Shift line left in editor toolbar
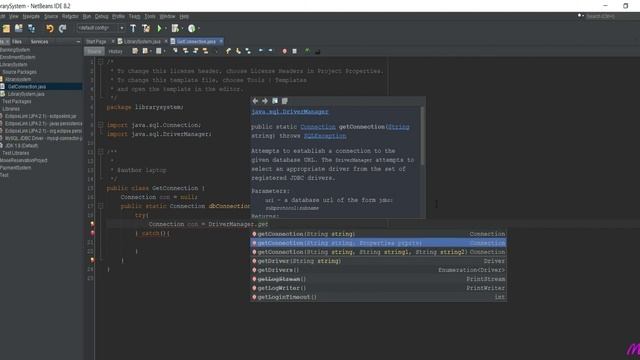Screen dimensions: 640x360 tap(261, 51)
